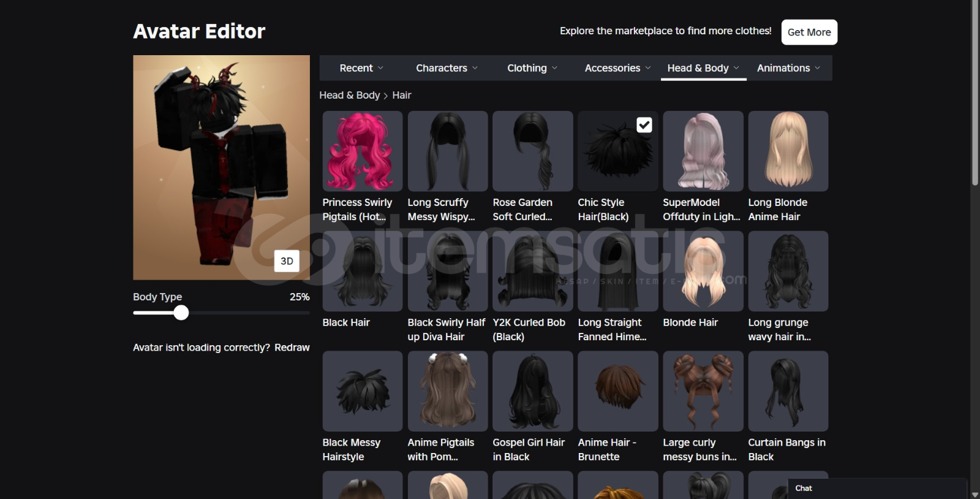Open the Characters tab

pos(447,68)
